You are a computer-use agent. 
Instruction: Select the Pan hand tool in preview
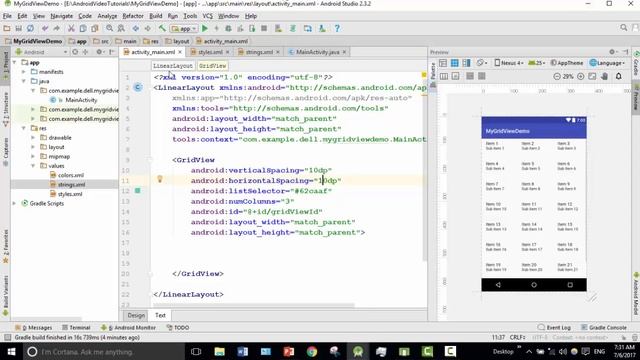point(605,76)
